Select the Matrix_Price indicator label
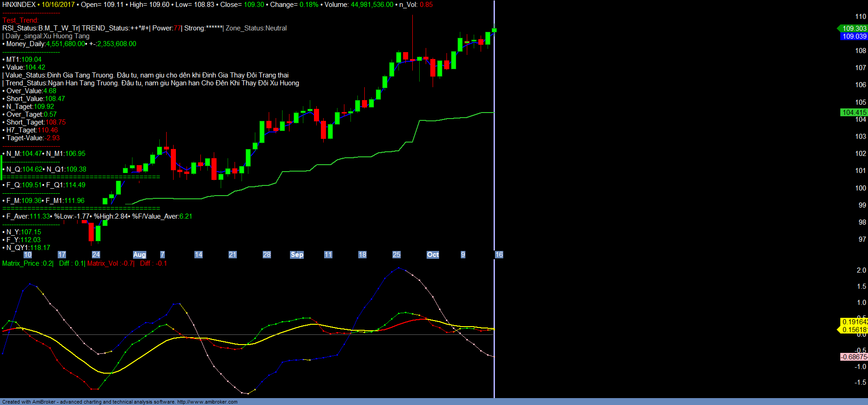 [27, 263]
